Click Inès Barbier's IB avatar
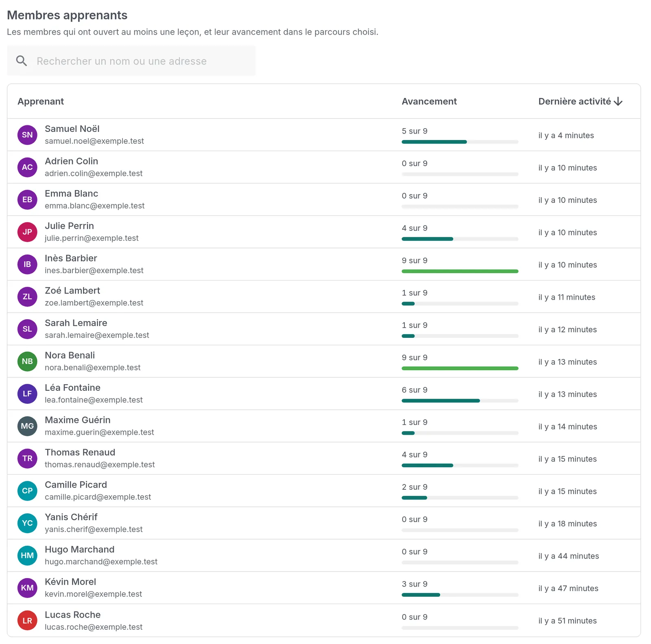651x644 pixels. click(x=27, y=264)
